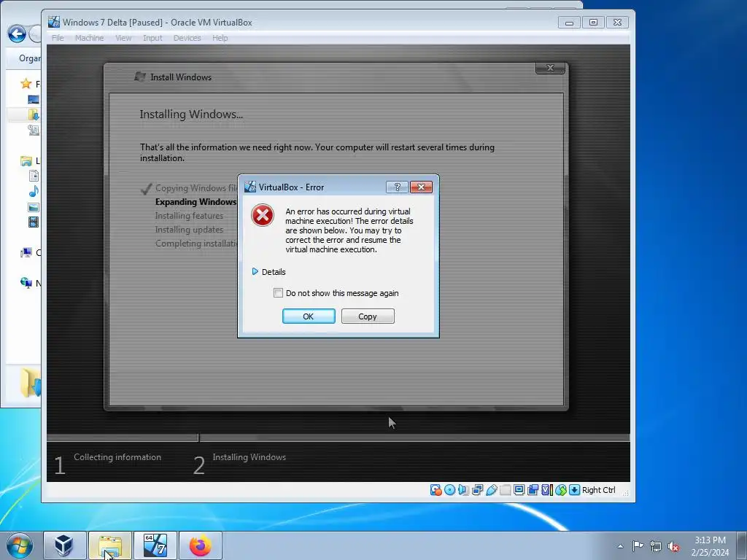Open the Devices menu
This screenshot has height=560, width=747.
pyautogui.click(x=187, y=38)
